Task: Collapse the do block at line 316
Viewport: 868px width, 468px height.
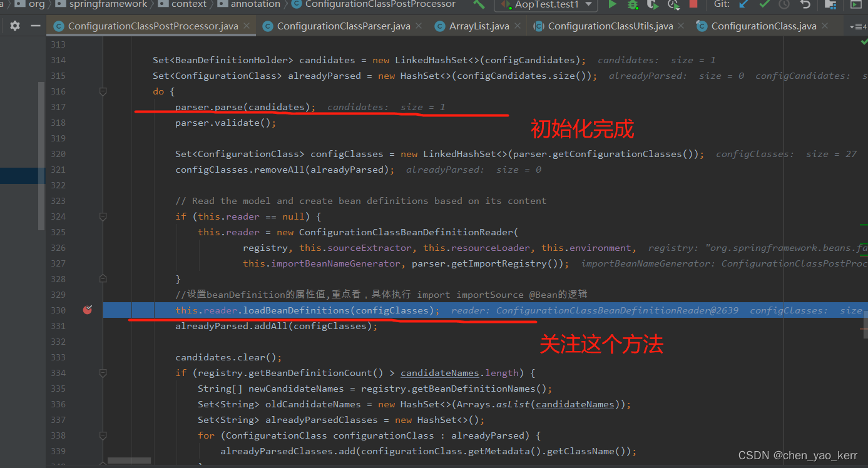Action: [103, 91]
